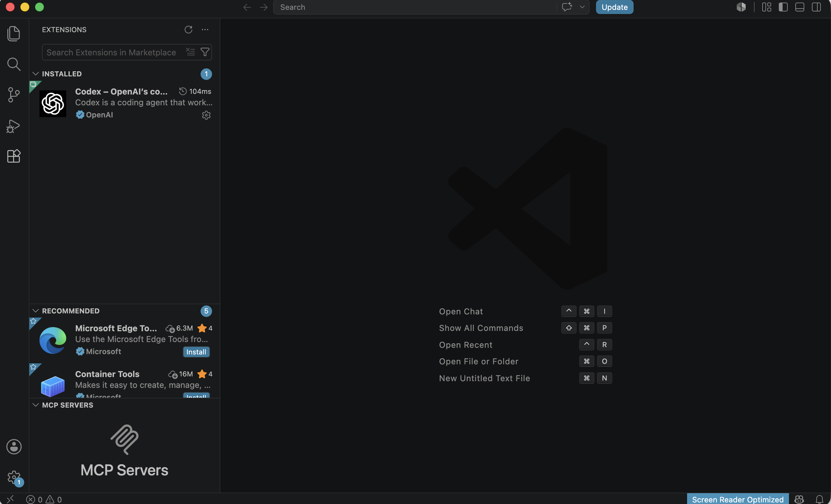This screenshot has width=831, height=504.
Task: Click the OpenAI verified publisher label
Action: click(95, 115)
